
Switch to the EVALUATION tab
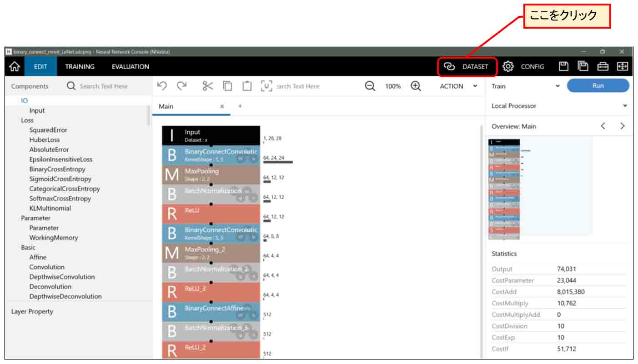[x=130, y=67]
